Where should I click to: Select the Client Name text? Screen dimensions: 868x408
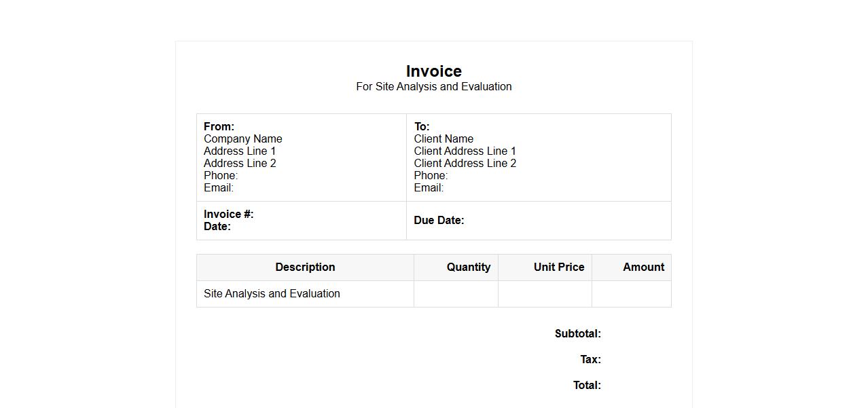pos(444,139)
